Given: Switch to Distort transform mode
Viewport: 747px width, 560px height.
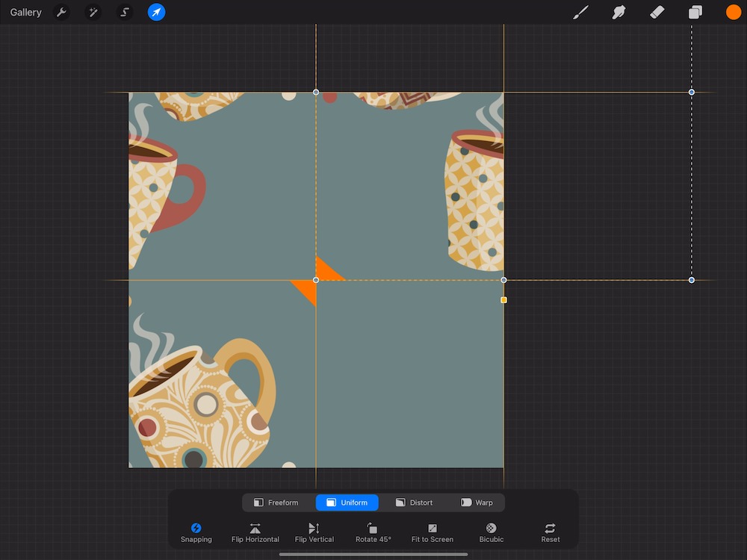Looking at the screenshot, I should tap(414, 503).
